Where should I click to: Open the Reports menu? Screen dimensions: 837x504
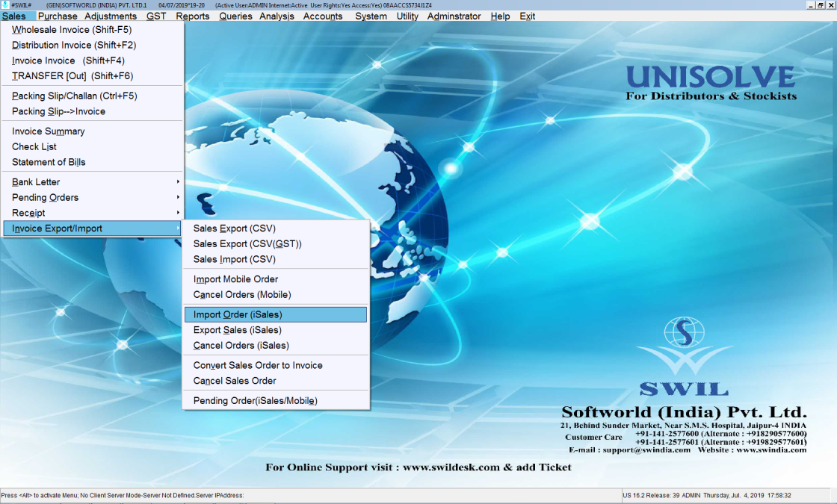(x=193, y=16)
